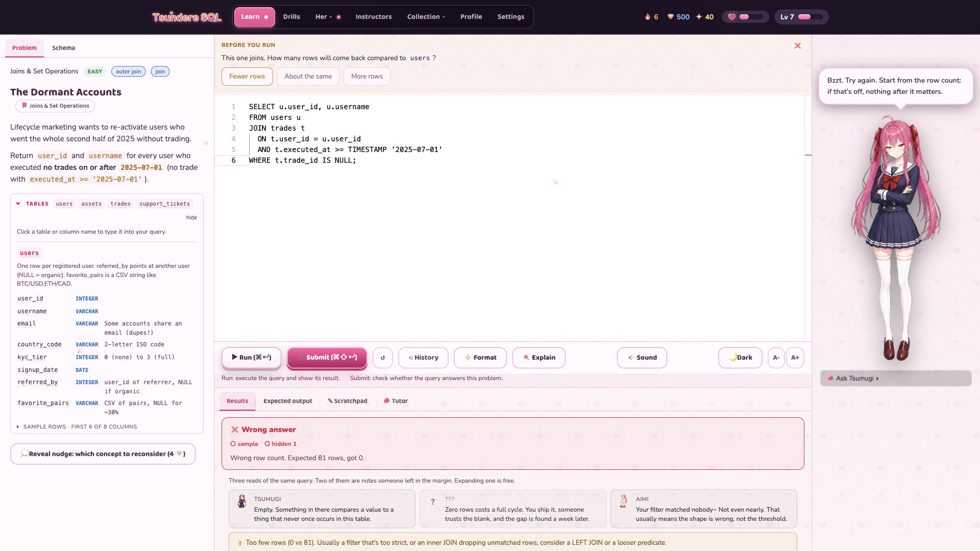Select the trades table chip
980x551 pixels.
(120, 204)
